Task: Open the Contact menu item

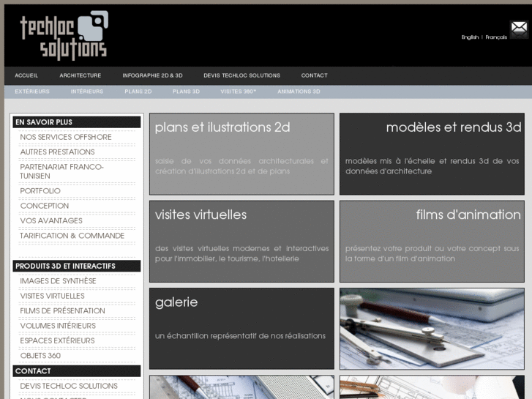Action: coord(314,75)
